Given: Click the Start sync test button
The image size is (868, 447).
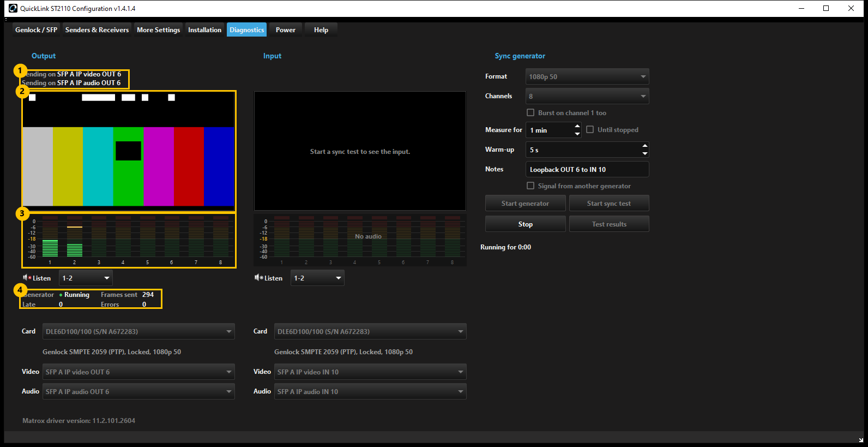Looking at the screenshot, I should pyautogui.click(x=609, y=203).
